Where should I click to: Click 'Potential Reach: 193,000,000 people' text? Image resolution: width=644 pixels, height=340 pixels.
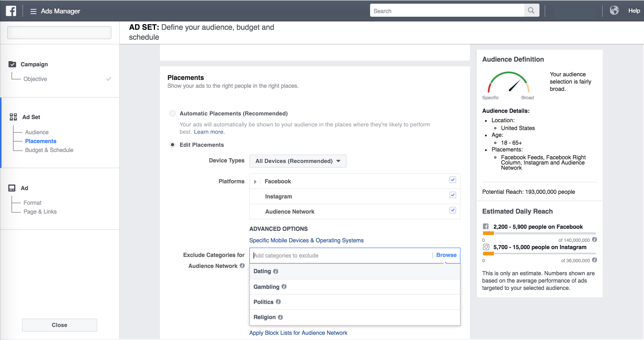[x=528, y=192]
